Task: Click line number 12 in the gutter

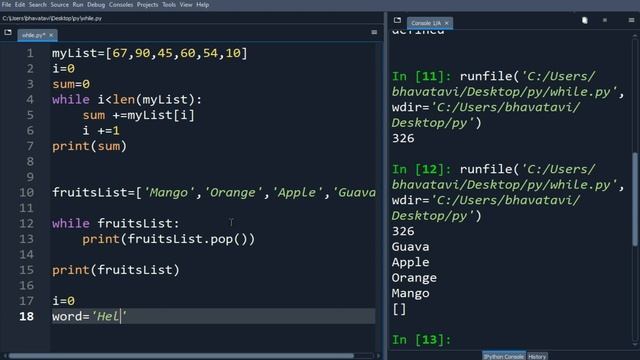Action: coord(27,224)
